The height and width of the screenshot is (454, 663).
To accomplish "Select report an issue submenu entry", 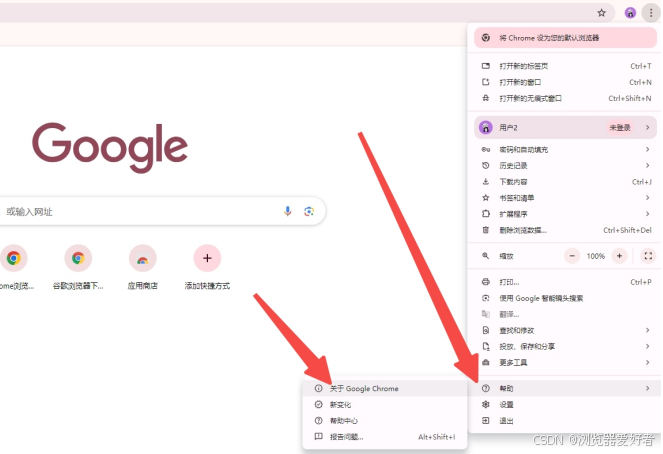I will click(x=385, y=437).
